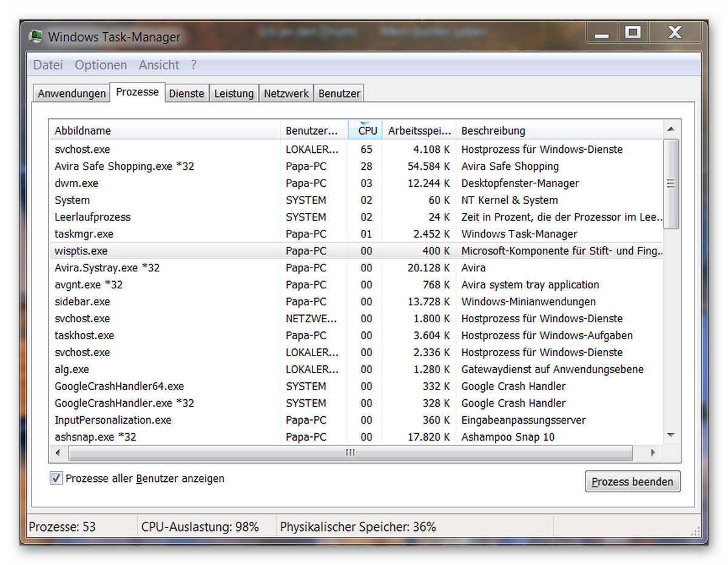Select the 'Avira Safe Shopping.exe *32' process
728x565 pixels.
click(357, 166)
